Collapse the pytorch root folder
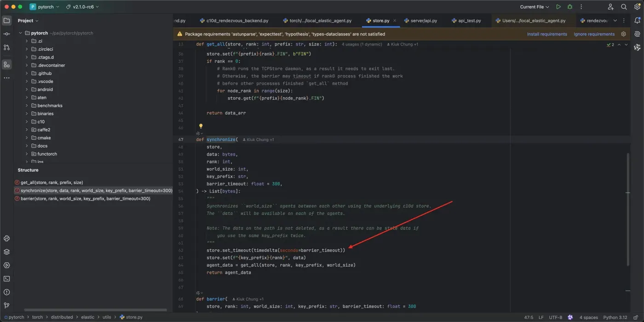Screen dimensions: 644x322 pyautogui.click(x=21, y=33)
